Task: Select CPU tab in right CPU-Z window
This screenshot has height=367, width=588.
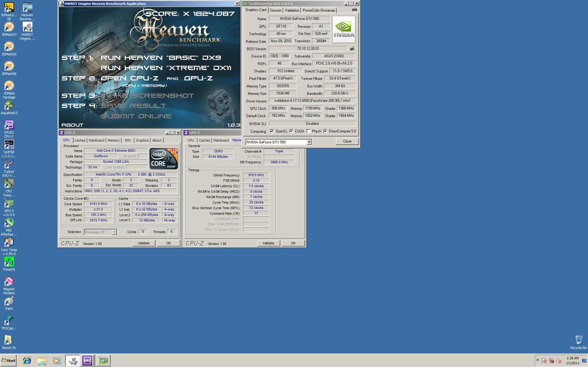Action: pyautogui.click(x=191, y=140)
